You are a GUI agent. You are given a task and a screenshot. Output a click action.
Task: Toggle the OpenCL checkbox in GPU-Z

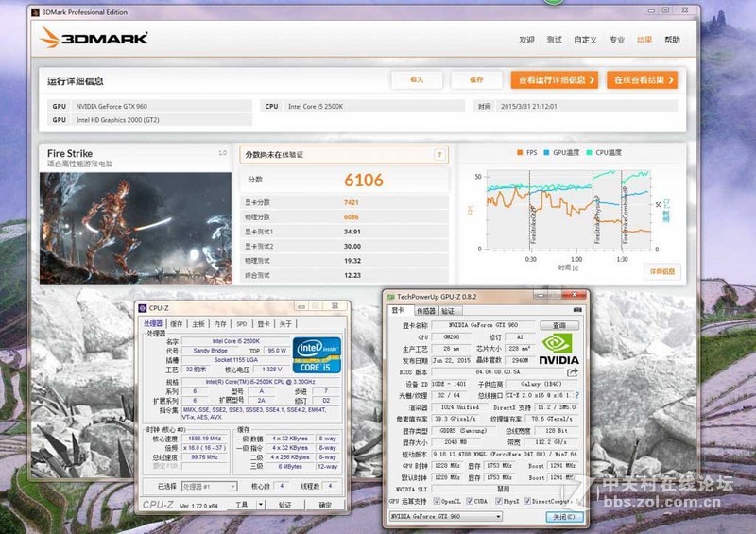click(437, 501)
